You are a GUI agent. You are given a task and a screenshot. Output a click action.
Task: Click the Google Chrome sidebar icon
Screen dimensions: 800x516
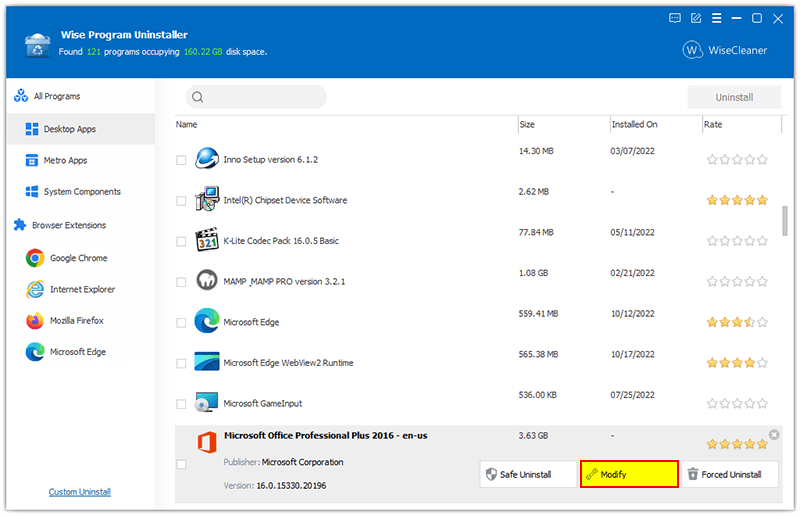[35, 258]
